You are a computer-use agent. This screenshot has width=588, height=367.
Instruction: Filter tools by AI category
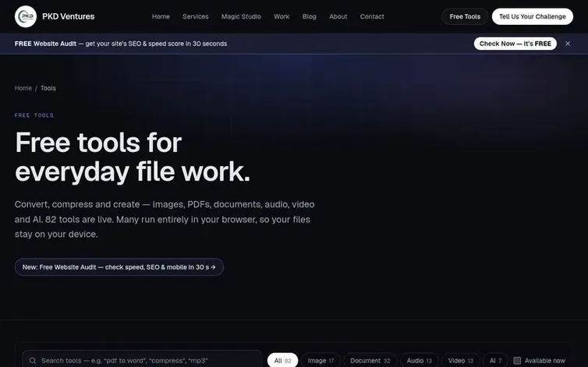495,361
